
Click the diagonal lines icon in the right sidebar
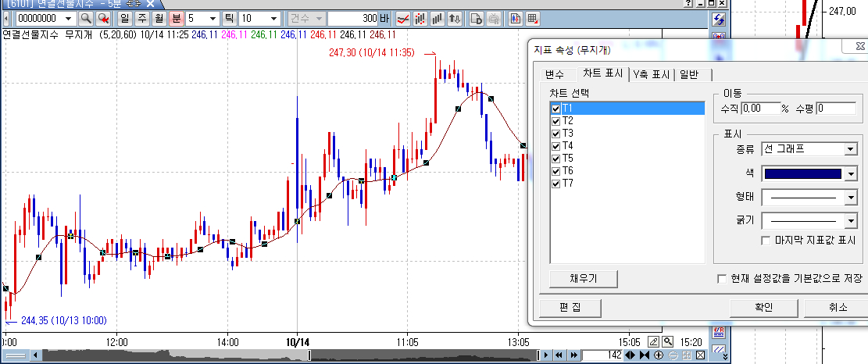[x=719, y=348]
